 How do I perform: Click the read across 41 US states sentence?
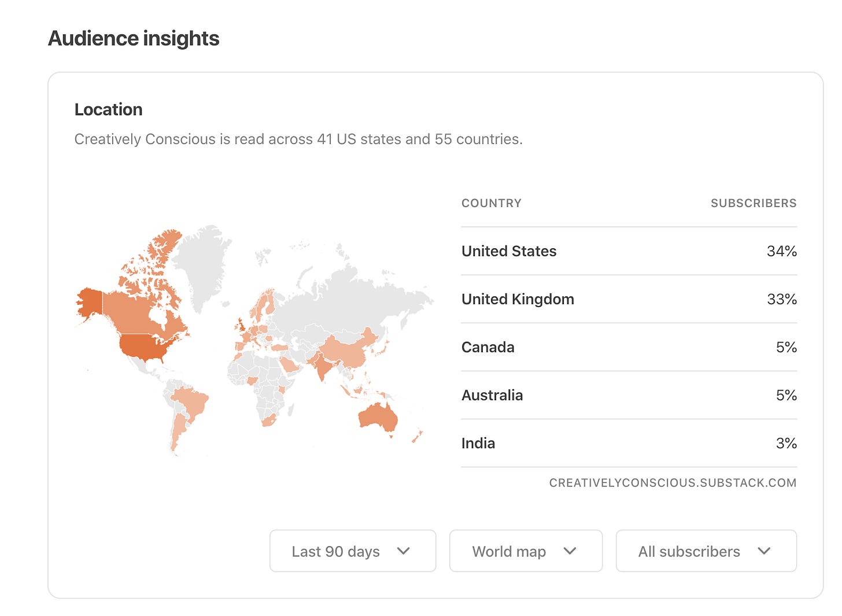[x=298, y=139]
